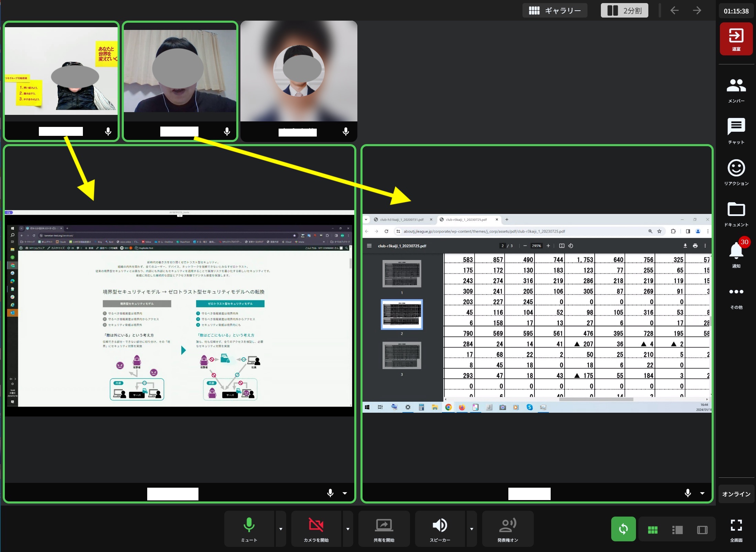Open the リアクション menu
The image size is (756, 552).
(736, 173)
